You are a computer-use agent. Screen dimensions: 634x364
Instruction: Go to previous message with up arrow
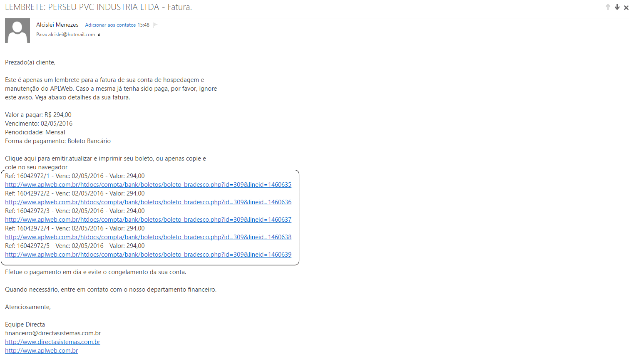[608, 7]
